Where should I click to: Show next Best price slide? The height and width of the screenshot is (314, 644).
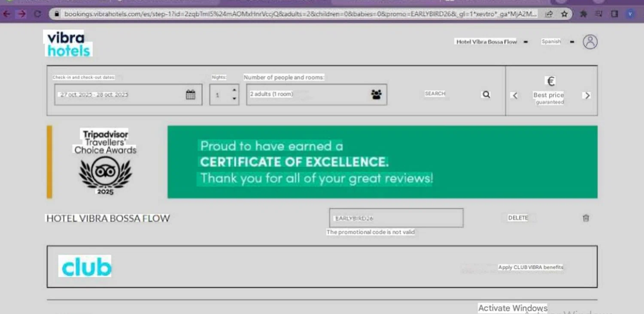(x=587, y=95)
